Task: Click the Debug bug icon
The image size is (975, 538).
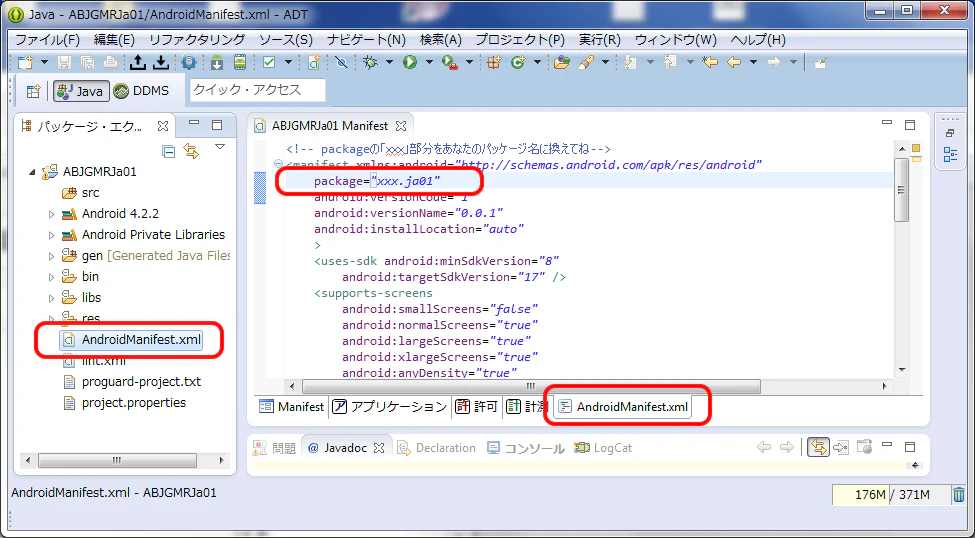Action: [x=371, y=62]
